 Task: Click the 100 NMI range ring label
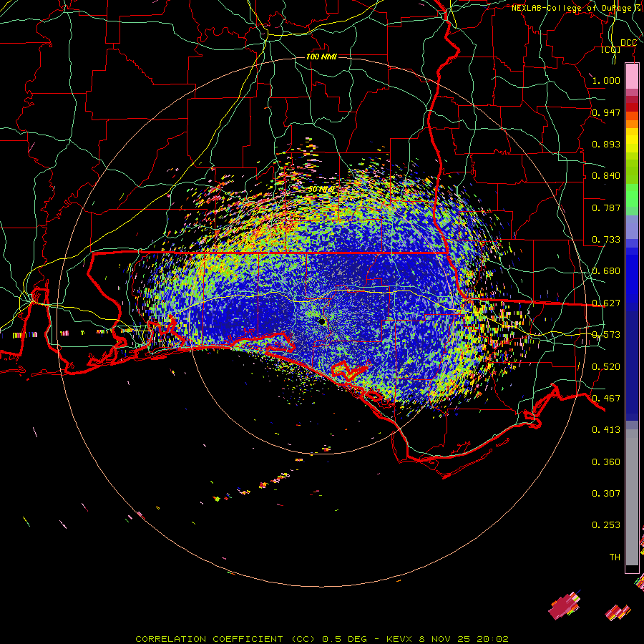coord(321,57)
